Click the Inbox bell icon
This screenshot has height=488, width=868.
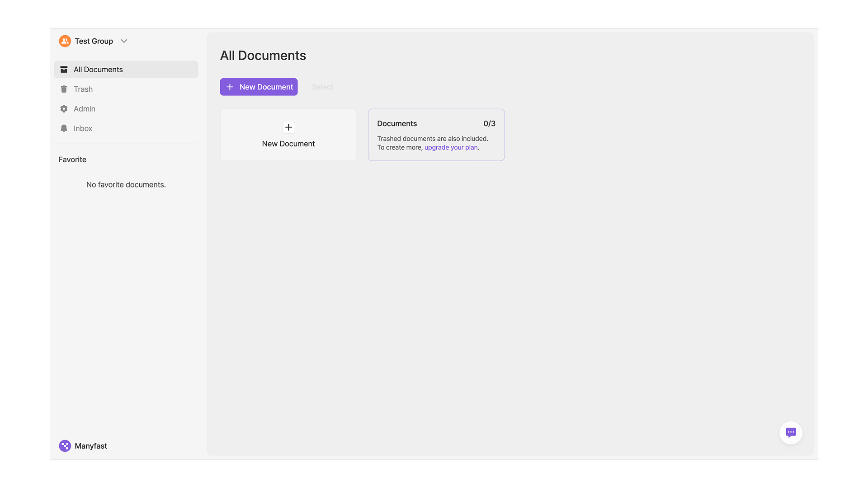click(64, 129)
